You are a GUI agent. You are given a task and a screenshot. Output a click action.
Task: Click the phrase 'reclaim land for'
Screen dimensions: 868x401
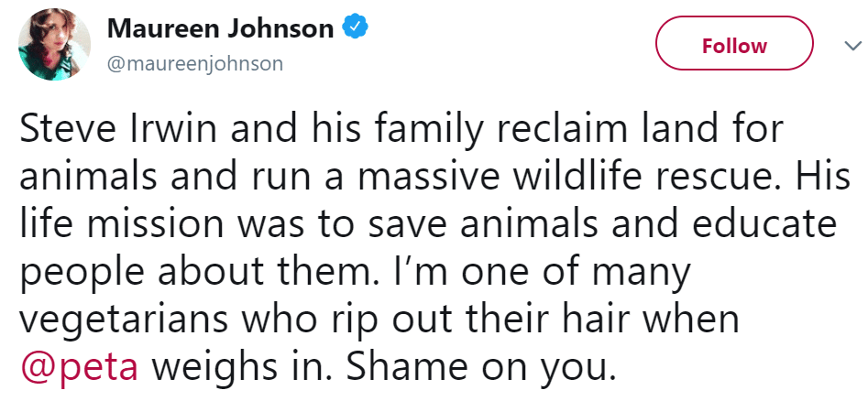tap(640, 129)
